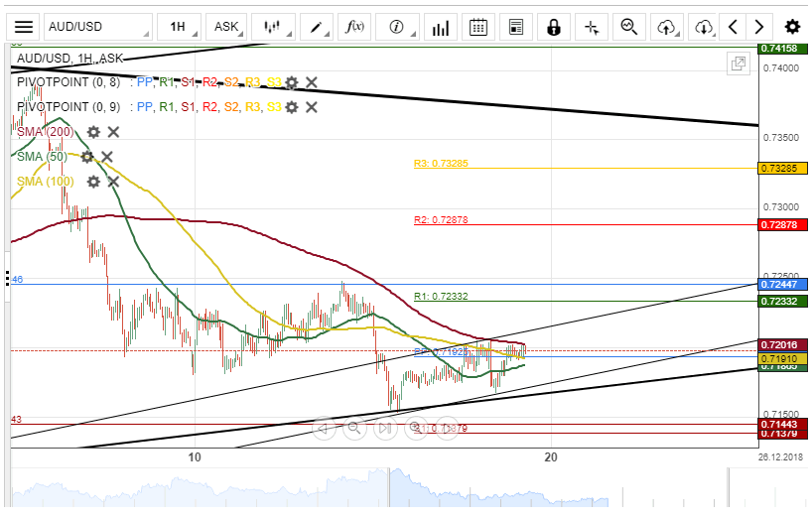Open the AUD/USD instrument dropdown
Viewport: 812px width, 517px height.
point(98,27)
